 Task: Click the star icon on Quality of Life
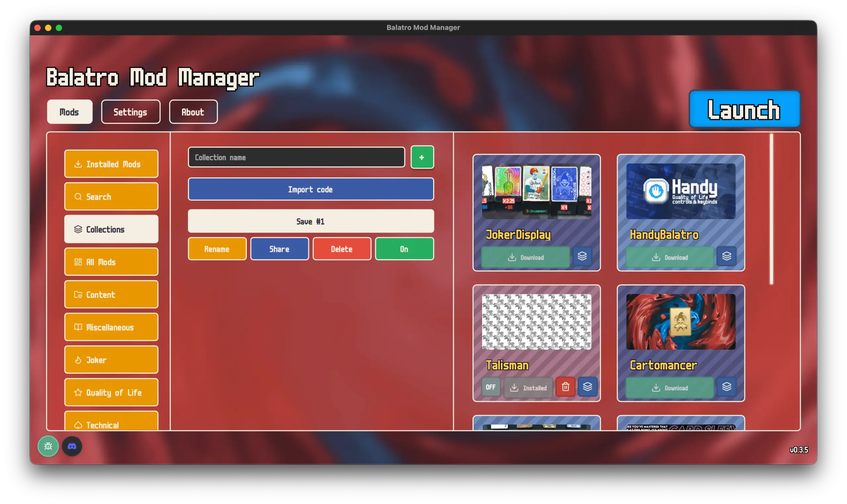tap(78, 392)
